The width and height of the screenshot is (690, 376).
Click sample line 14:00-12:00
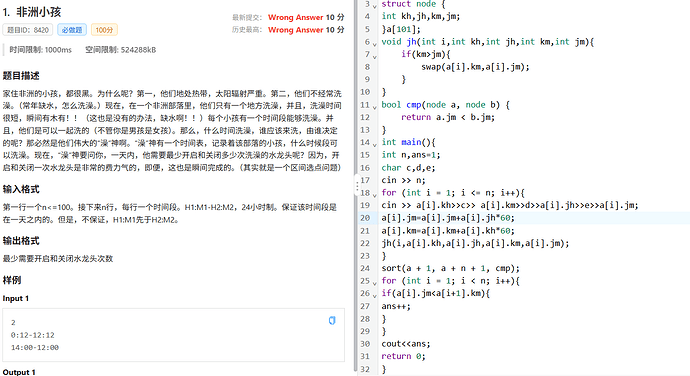pos(35,347)
